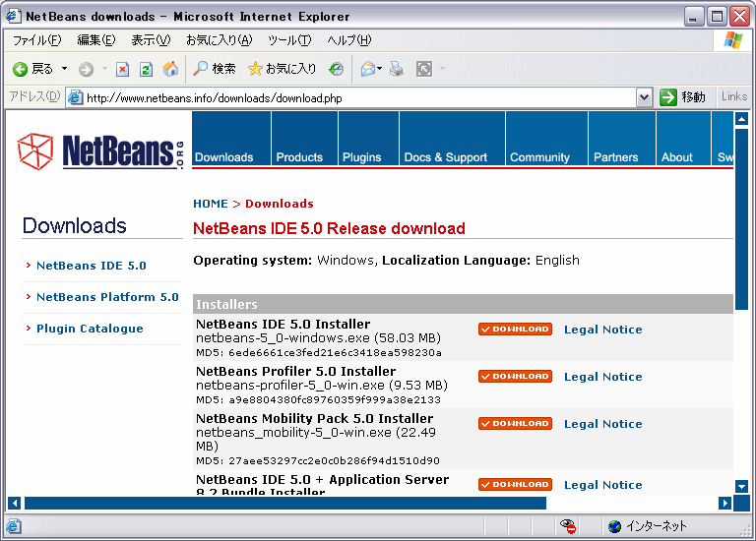This screenshot has height=541, width=756.
Task: Open Legal Notice for NetBeans IDE Installer
Action: [603, 330]
